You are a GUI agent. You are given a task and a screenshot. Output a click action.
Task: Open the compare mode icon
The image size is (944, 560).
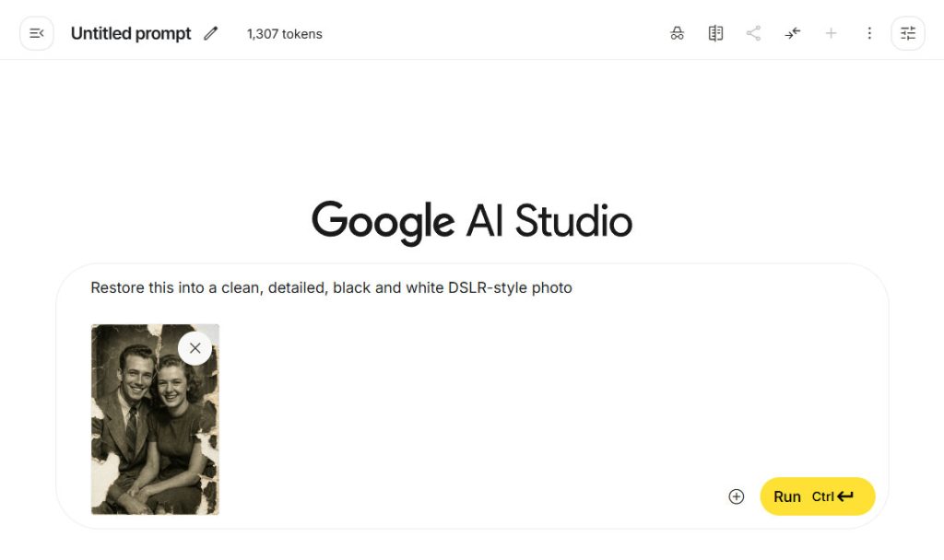click(x=715, y=34)
